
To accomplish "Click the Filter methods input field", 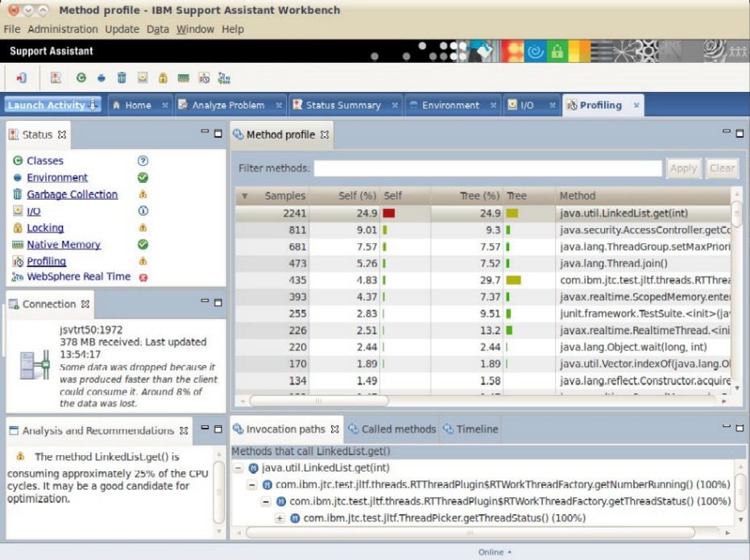I will click(x=488, y=168).
